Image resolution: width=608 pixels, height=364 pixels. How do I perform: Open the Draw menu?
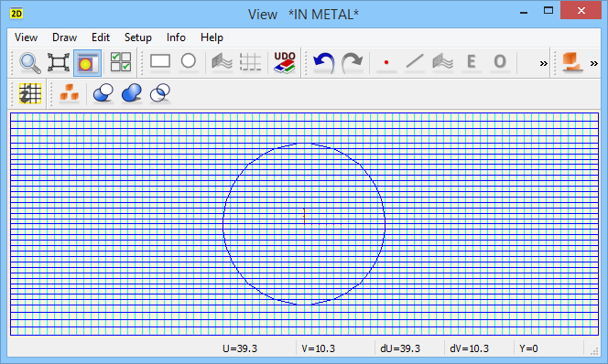[64, 37]
